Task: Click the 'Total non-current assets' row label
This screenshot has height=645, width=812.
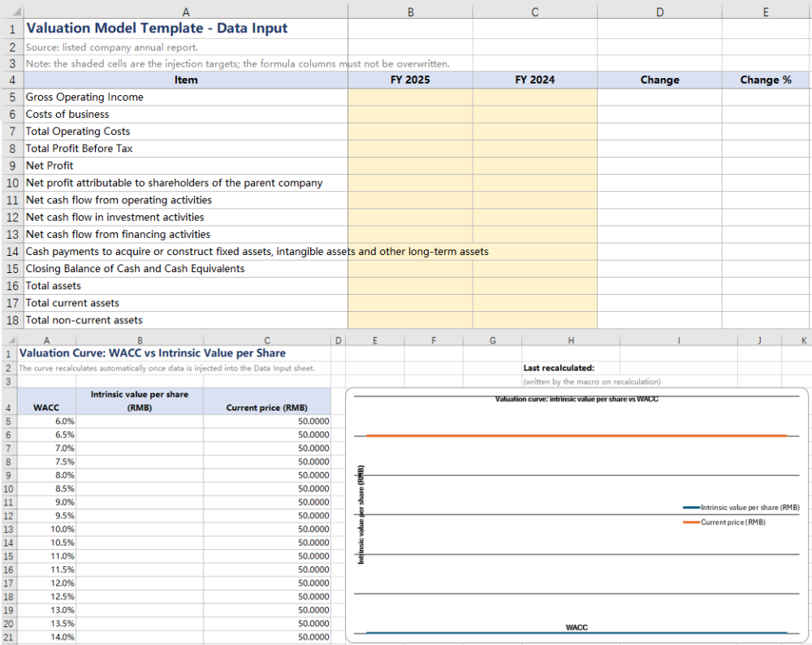Action: pos(185,320)
